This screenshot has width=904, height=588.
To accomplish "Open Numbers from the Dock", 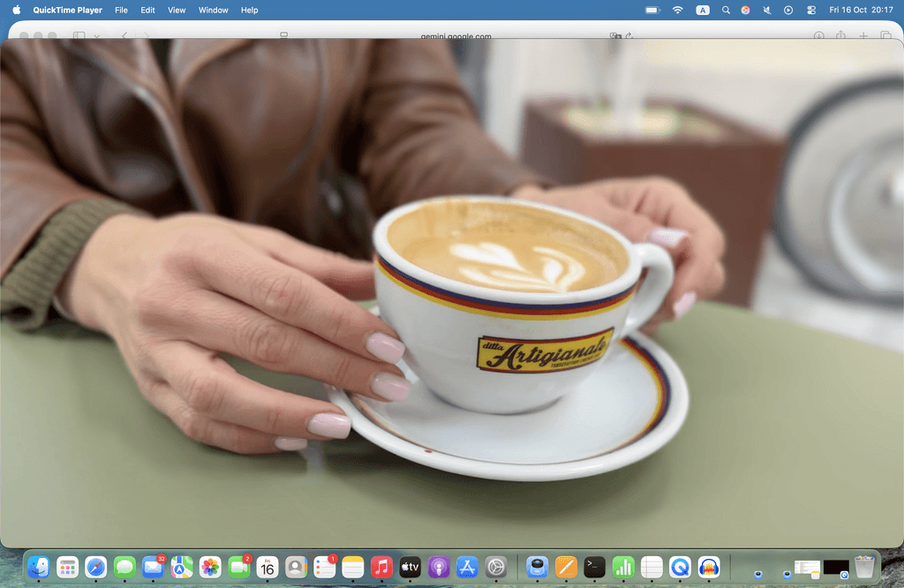I will tap(623, 567).
